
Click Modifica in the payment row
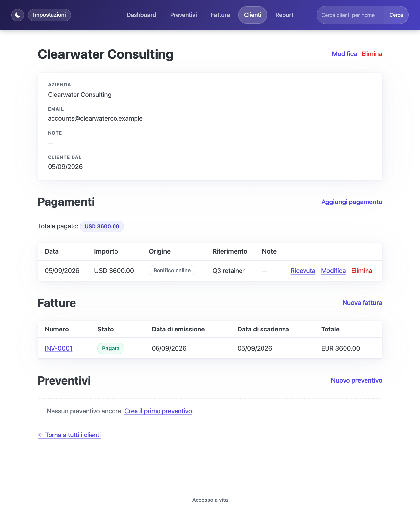click(x=333, y=271)
